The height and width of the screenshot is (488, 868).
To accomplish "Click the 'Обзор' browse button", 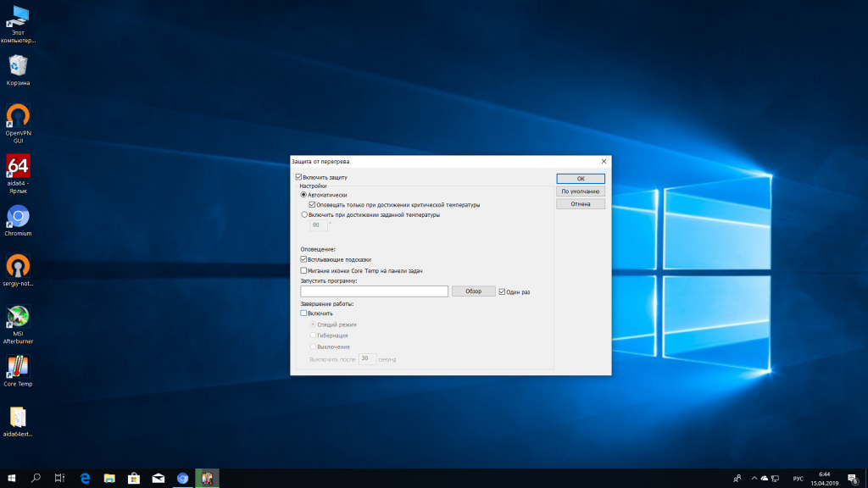I will tap(473, 291).
